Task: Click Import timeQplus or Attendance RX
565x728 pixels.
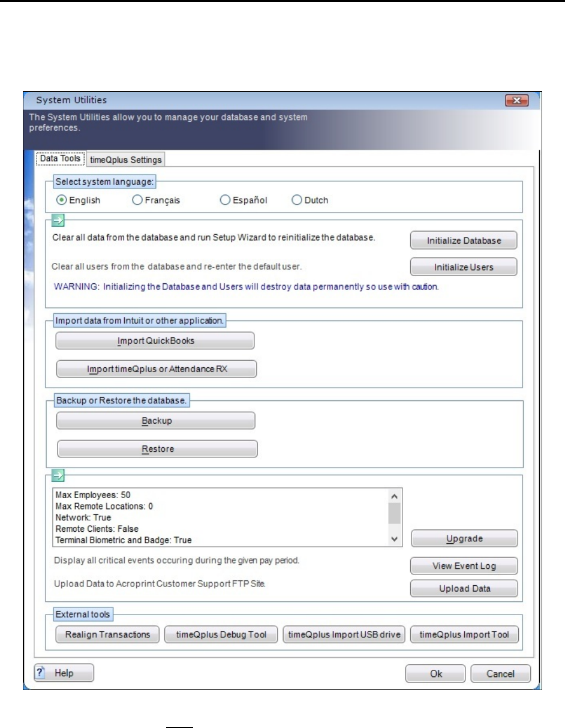Action: point(156,369)
